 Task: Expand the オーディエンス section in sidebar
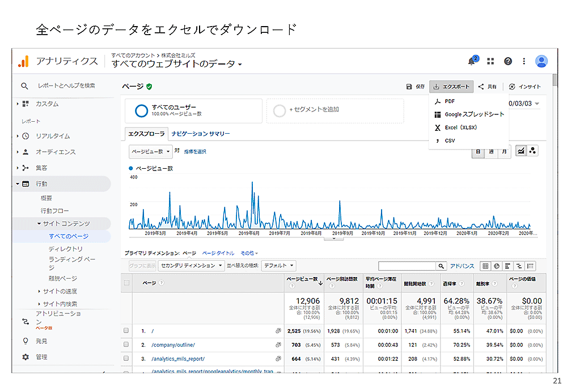click(56, 152)
